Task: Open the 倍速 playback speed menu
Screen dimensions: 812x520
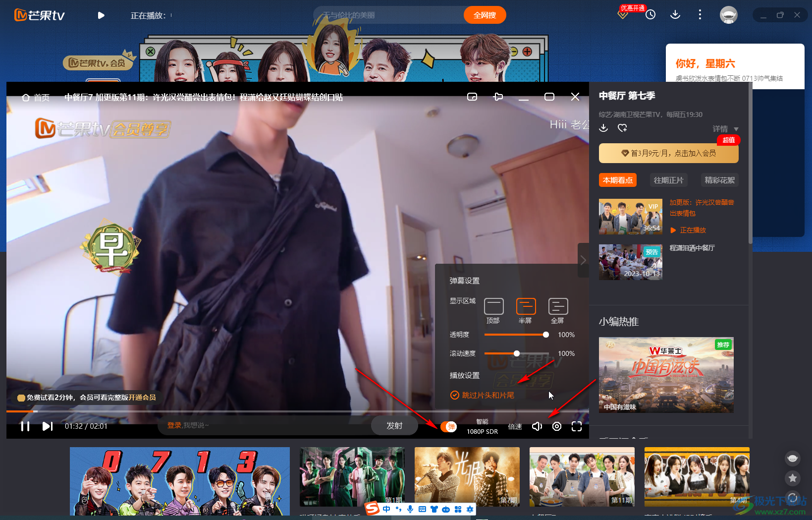Action: tap(515, 426)
